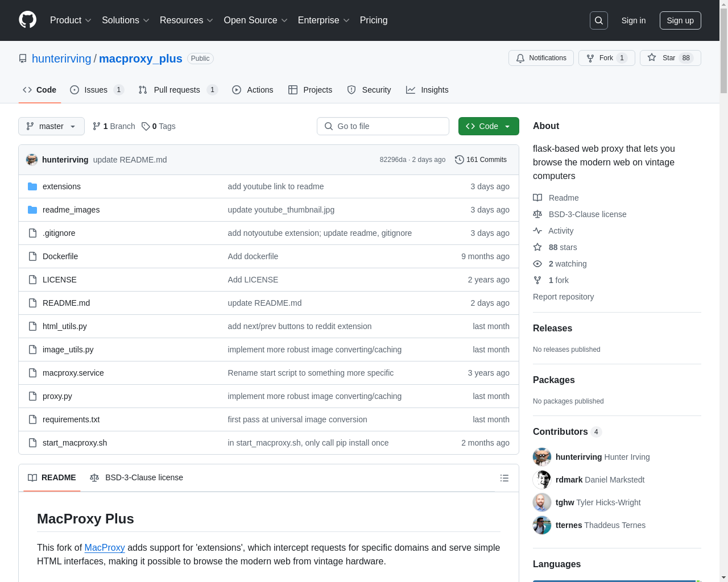Viewport: 728px width, 582px height.
Task: Open the hunterirving owner link
Action: (61, 59)
